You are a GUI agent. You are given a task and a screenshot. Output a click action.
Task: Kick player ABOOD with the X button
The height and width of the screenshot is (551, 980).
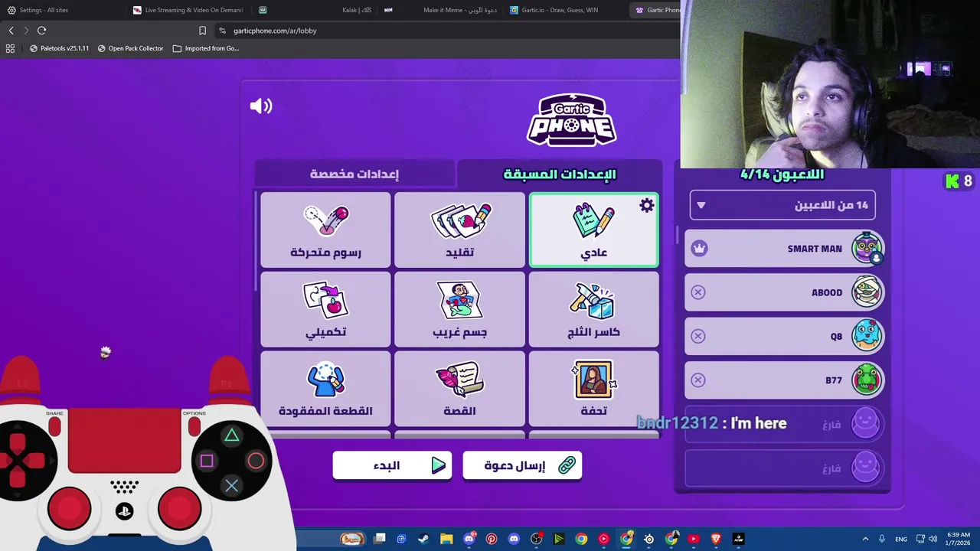coord(698,292)
